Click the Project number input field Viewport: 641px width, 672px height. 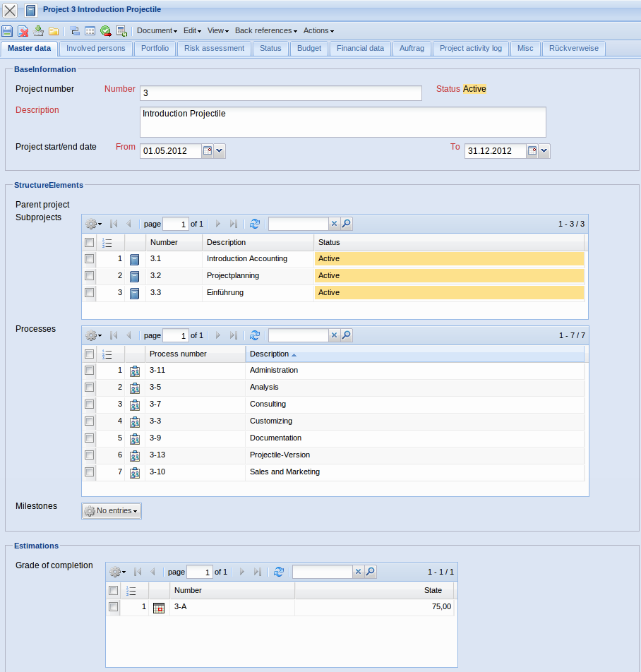pyautogui.click(x=280, y=93)
